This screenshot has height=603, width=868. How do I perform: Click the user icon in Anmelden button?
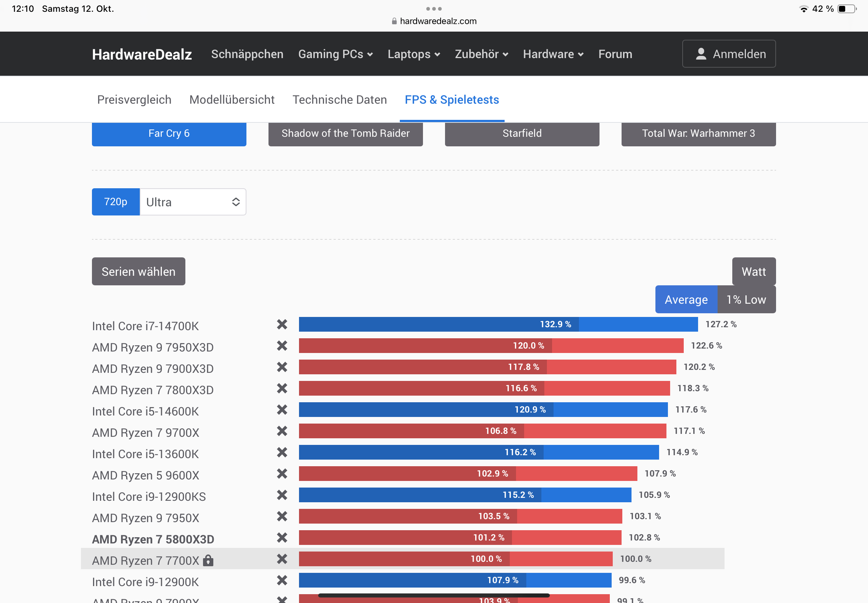point(701,54)
